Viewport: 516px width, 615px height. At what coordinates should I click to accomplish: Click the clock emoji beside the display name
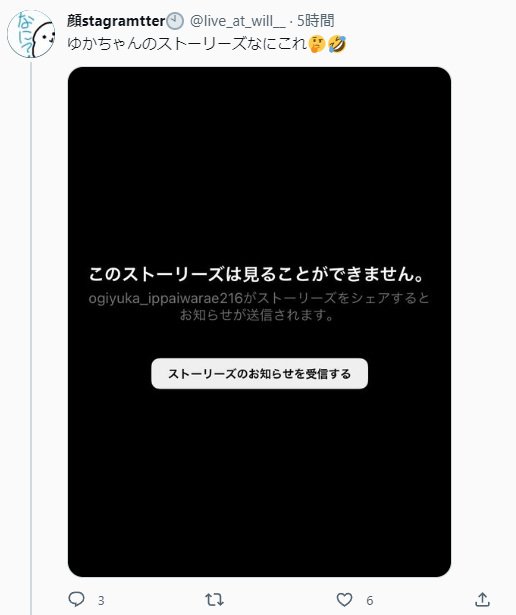[x=175, y=21]
